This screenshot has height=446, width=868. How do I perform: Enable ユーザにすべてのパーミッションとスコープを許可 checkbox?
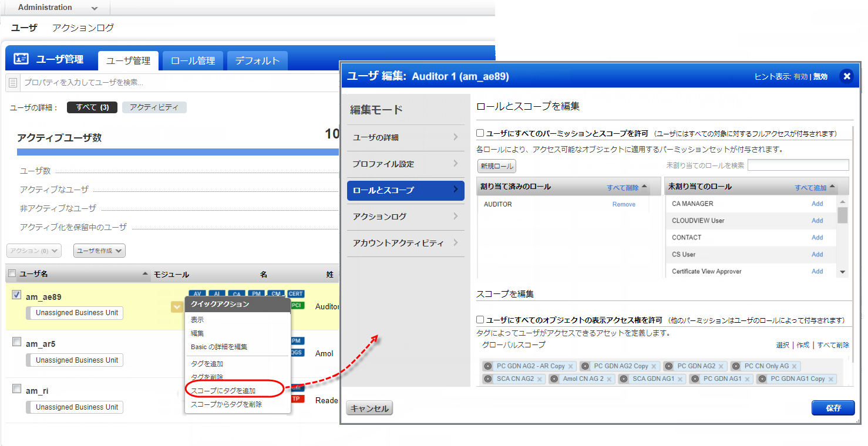click(480, 133)
